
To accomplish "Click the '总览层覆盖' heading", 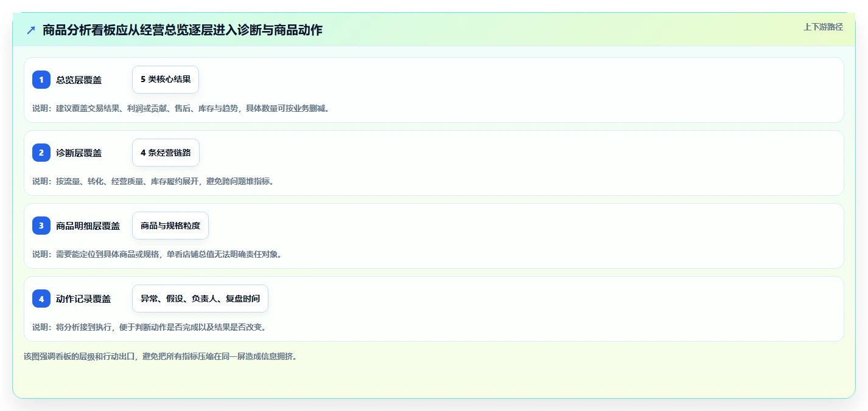I will coord(79,80).
